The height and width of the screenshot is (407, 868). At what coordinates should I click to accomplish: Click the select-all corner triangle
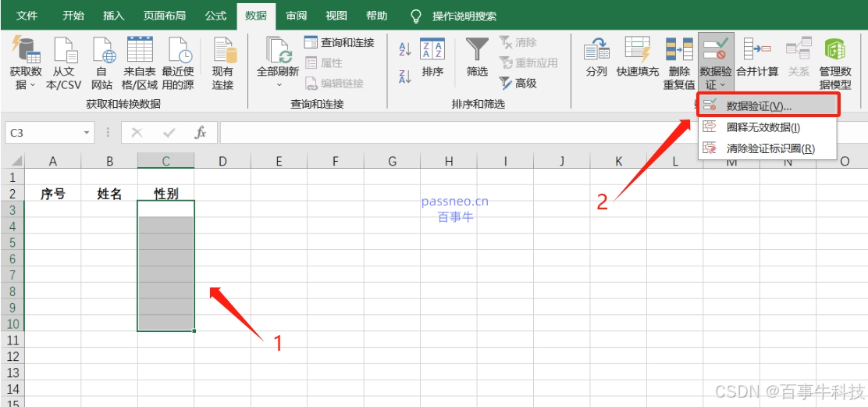click(16, 161)
